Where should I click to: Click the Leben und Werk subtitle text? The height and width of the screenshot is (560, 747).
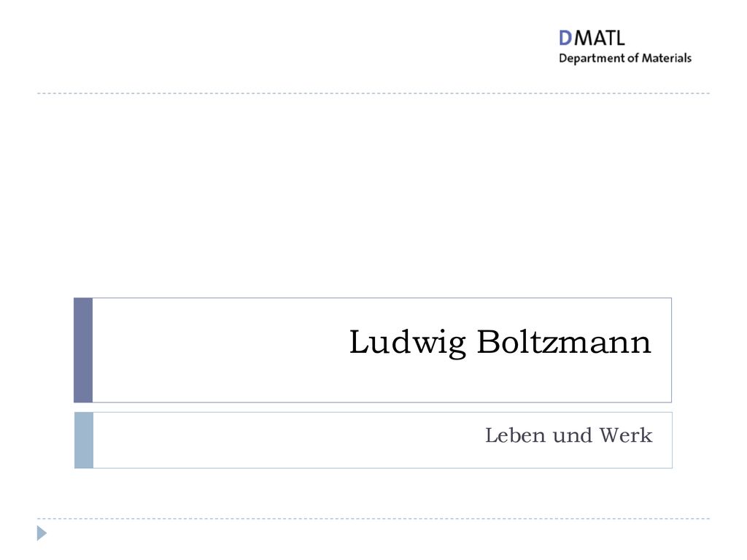tap(569, 435)
